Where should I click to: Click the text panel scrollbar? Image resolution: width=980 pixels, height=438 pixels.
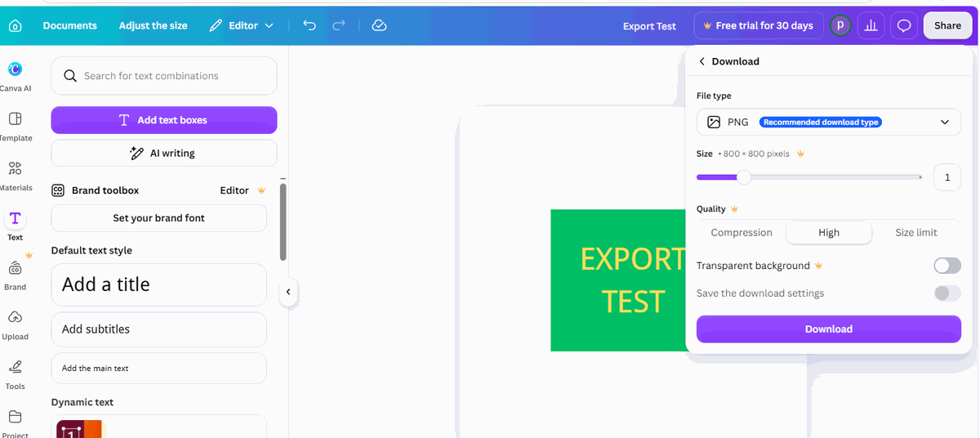tap(283, 221)
